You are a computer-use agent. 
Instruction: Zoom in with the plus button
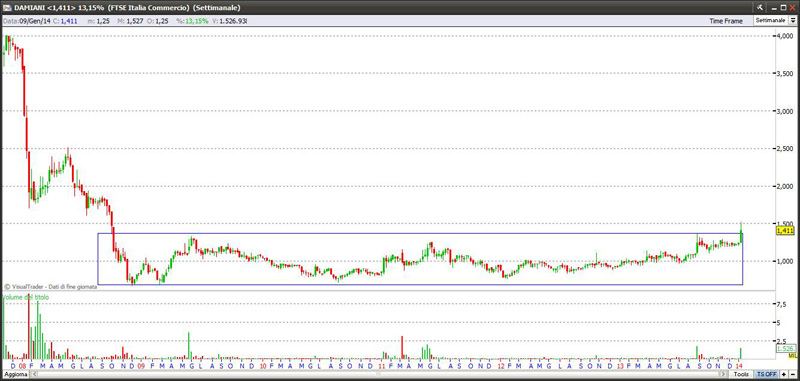[784, 374]
